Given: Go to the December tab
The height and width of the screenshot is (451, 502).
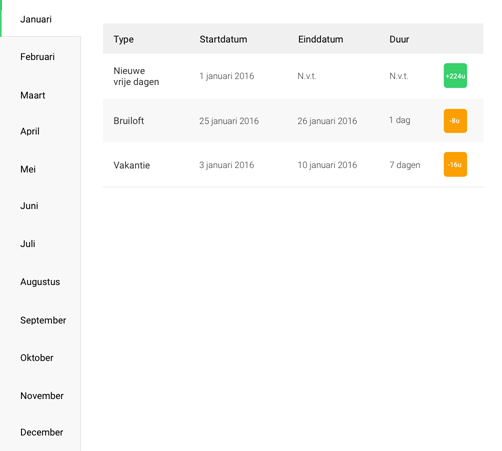Looking at the screenshot, I should [x=40, y=432].
